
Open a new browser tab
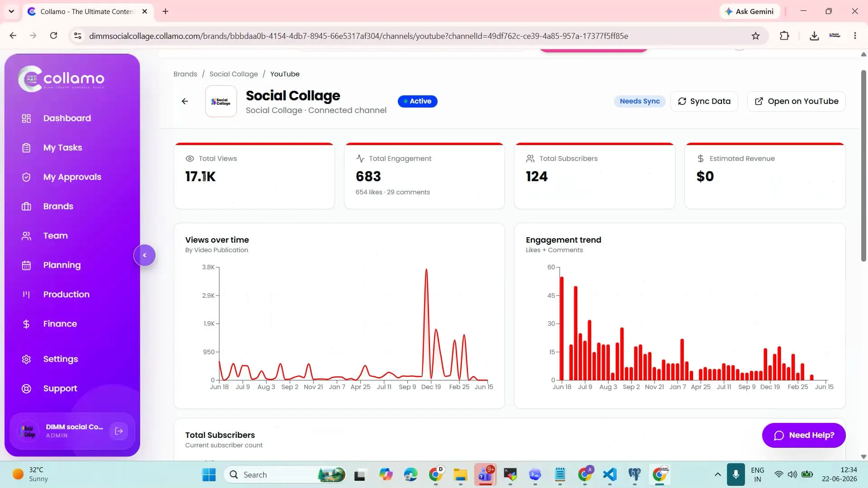pos(165,12)
